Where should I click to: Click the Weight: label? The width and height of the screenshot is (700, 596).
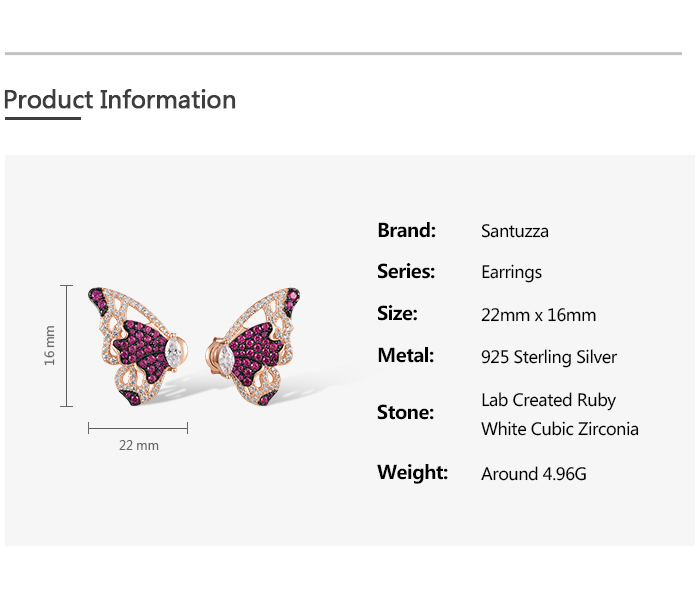click(412, 472)
